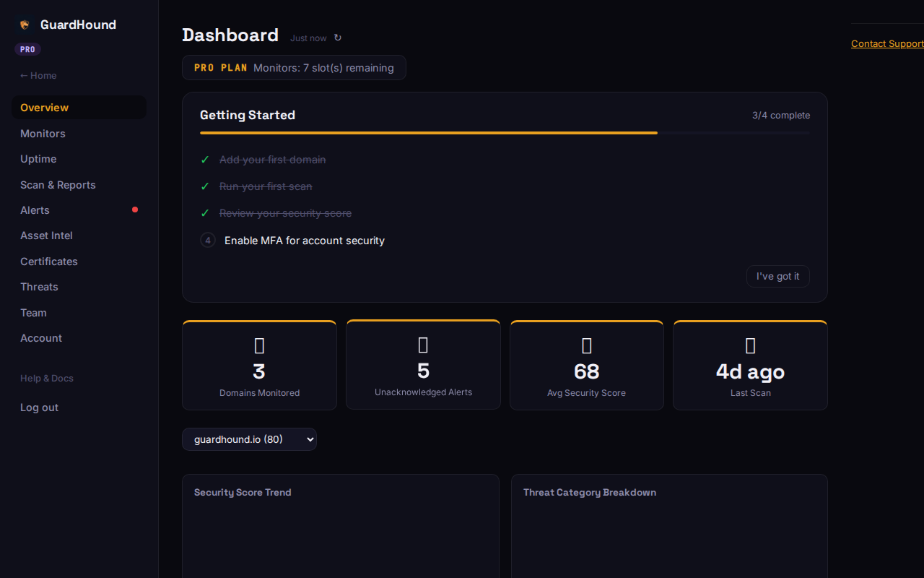Click the GuardHound shield logo icon
This screenshot has width=924, height=578.
[25, 25]
